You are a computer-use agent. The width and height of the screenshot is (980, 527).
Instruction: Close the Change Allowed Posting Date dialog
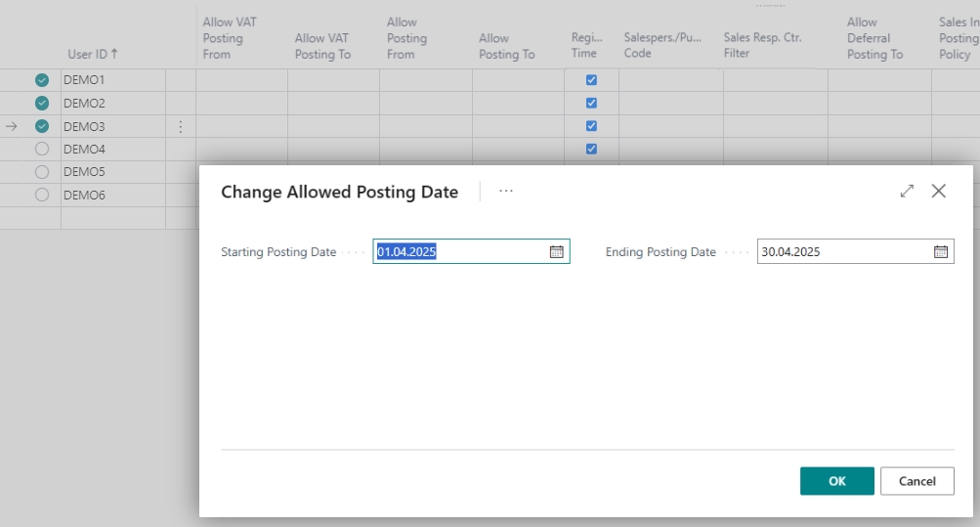click(x=939, y=192)
